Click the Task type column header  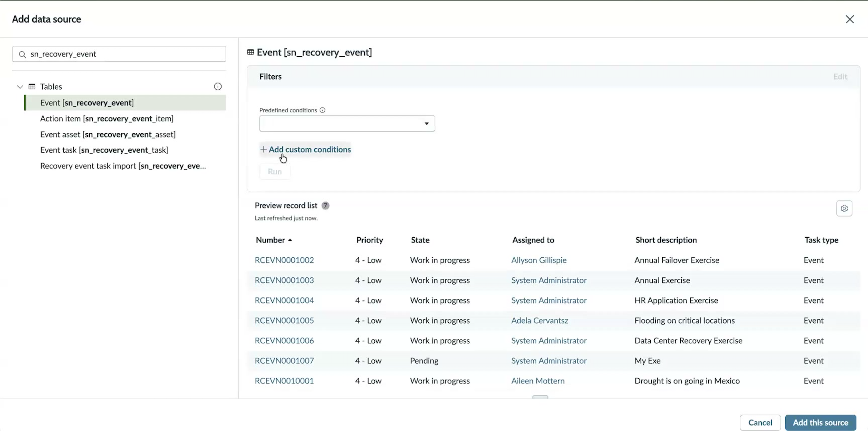[x=821, y=240]
